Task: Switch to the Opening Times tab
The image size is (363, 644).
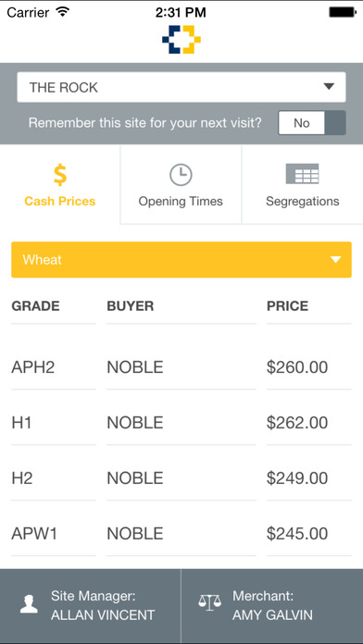Action: tap(181, 184)
